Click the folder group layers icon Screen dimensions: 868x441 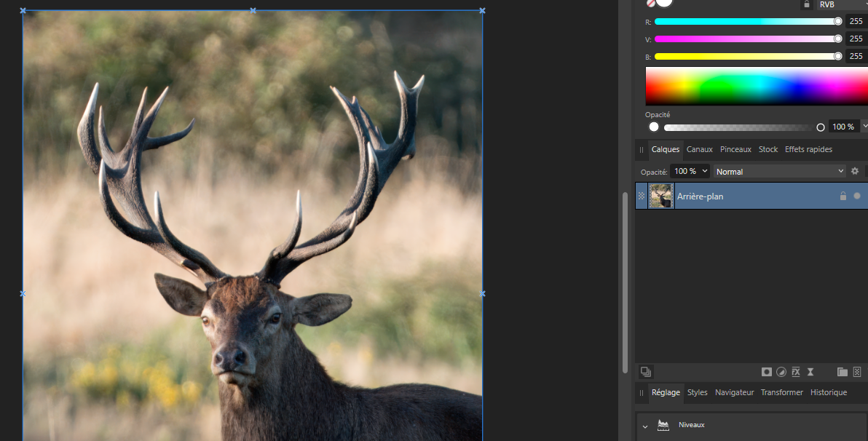pyautogui.click(x=842, y=372)
